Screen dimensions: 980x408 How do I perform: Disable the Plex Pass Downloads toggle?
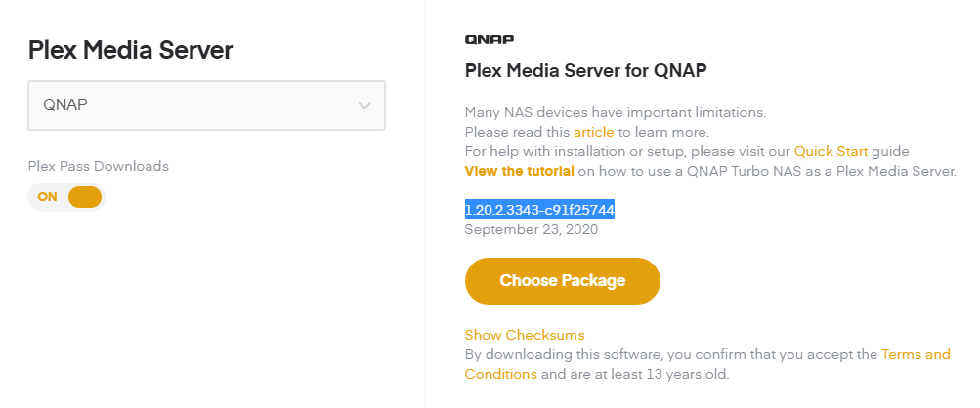click(66, 197)
